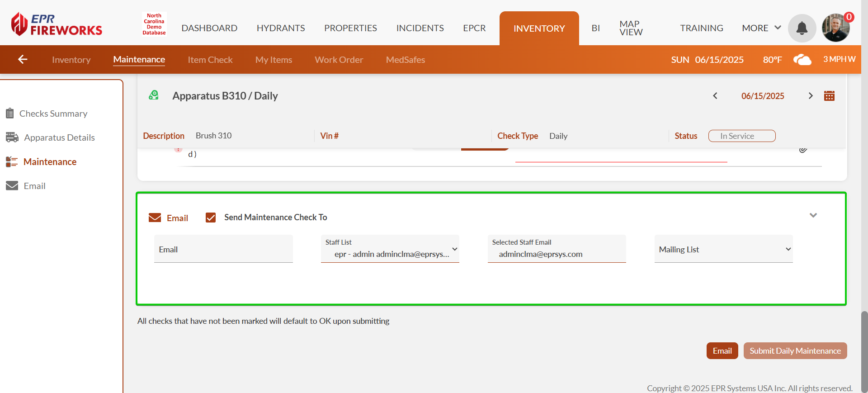Open the Mailing List dropdown

coord(723,250)
